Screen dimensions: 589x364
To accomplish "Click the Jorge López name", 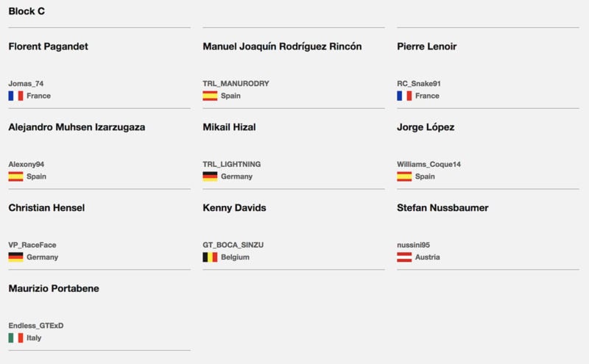I will point(426,127).
